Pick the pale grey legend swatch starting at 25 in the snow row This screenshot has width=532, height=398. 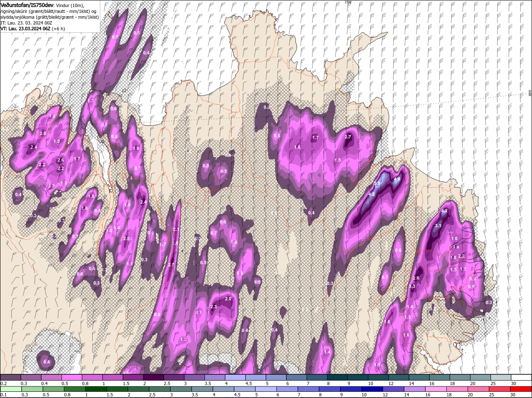tap(501, 377)
